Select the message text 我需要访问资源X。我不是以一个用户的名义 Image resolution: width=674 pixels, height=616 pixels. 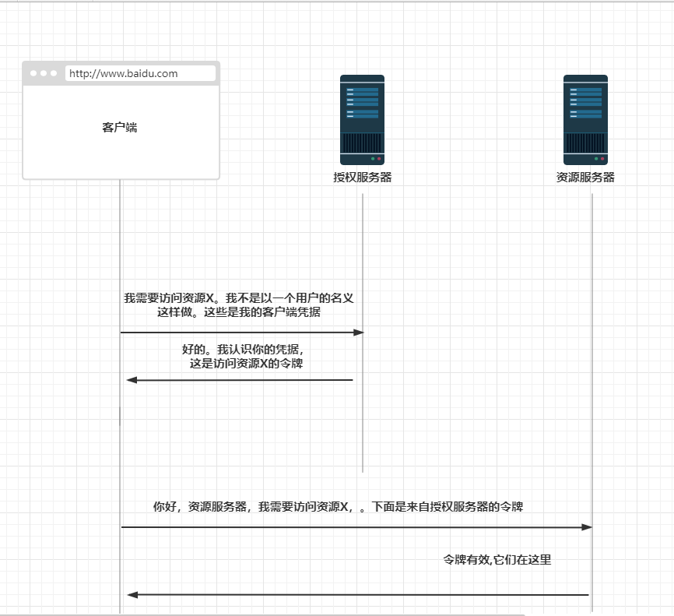coord(239,298)
